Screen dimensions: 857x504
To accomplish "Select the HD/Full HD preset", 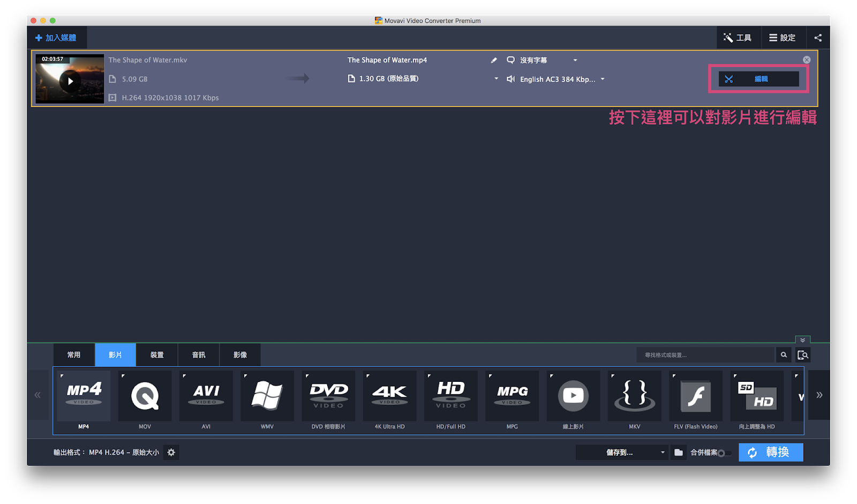I will click(x=451, y=396).
